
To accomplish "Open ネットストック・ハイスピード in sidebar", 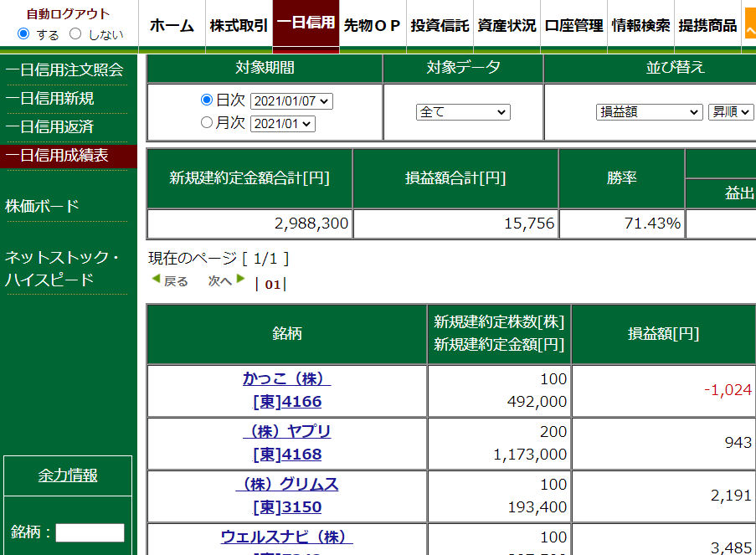I will 62,269.
